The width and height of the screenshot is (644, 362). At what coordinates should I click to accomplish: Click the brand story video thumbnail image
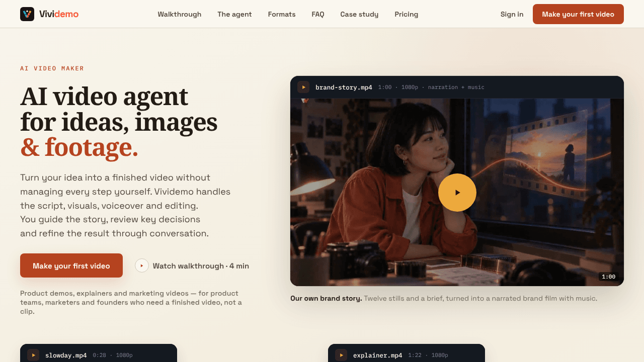[457, 192]
